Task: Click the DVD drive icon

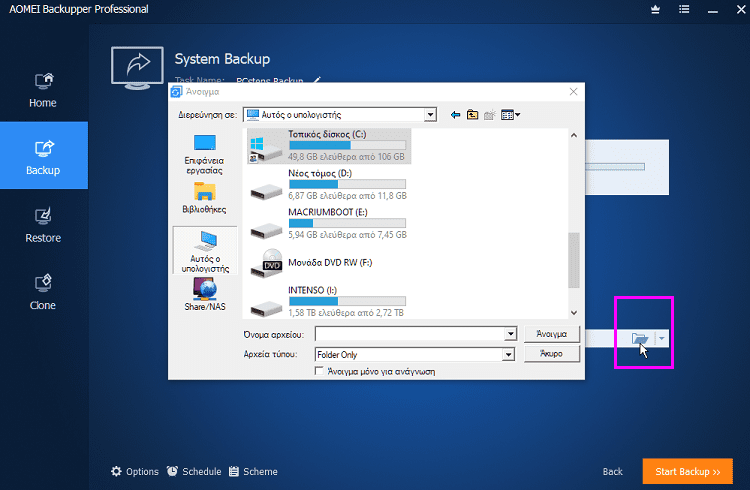Action: tap(266, 263)
